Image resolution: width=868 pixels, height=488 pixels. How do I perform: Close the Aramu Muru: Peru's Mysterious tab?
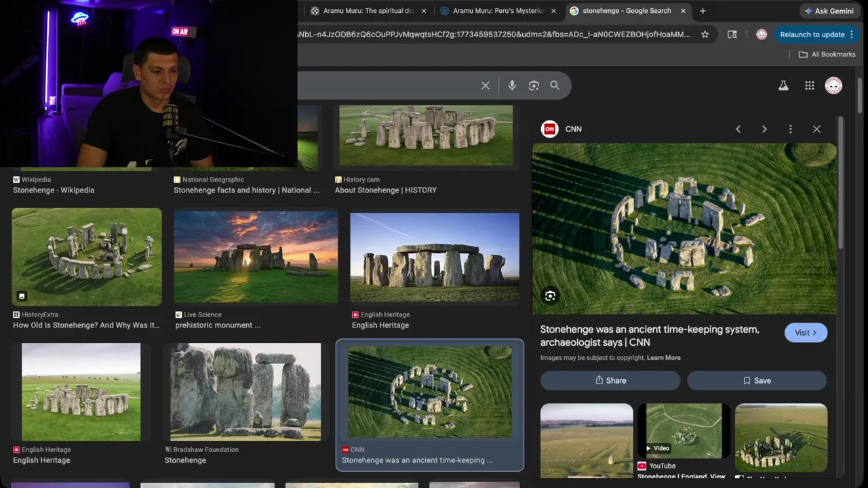[x=553, y=11]
